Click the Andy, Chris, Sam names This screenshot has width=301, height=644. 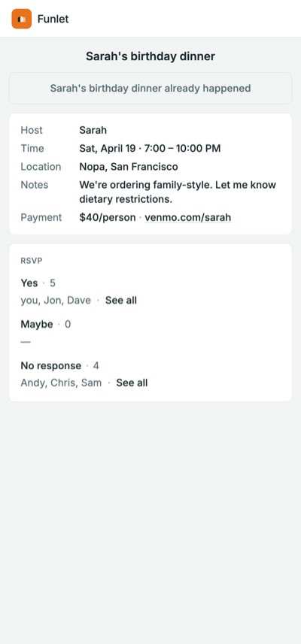(61, 382)
